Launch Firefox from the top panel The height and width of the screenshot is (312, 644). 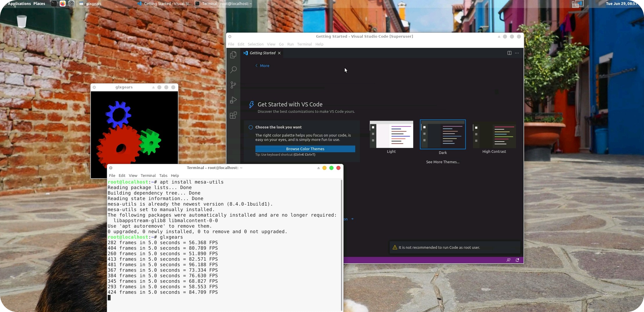62,3
